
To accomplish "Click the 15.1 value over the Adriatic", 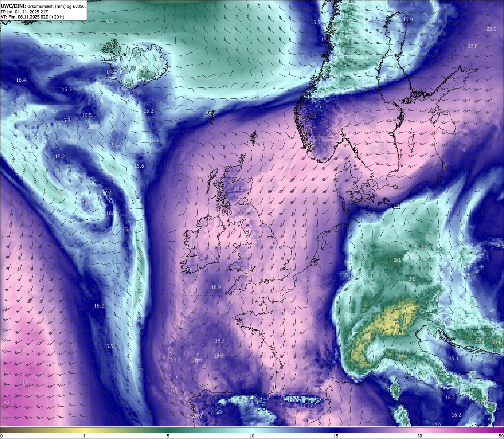I will click(454, 359).
